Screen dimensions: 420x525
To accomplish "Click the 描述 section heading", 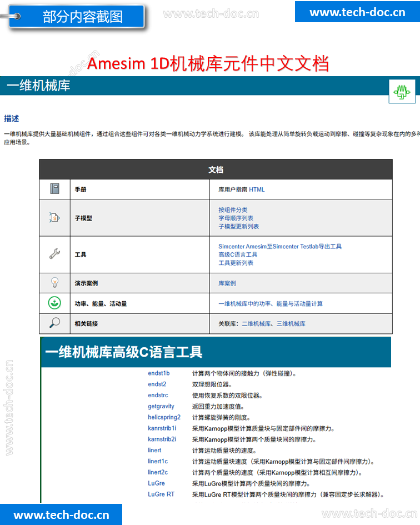I will pyautogui.click(x=11, y=118).
